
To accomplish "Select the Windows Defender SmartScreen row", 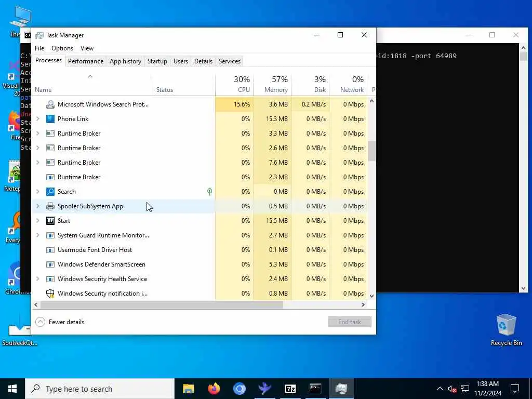I will [199, 264].
